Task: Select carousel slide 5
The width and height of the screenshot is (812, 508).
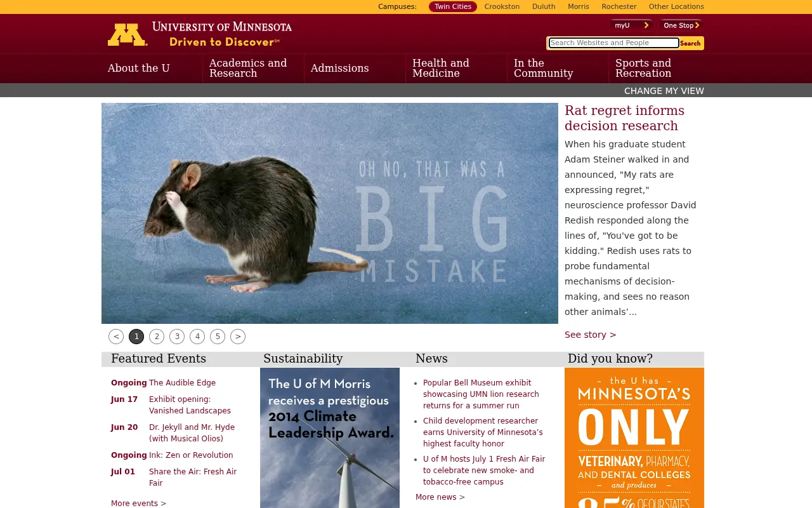Action: (218, 337)
